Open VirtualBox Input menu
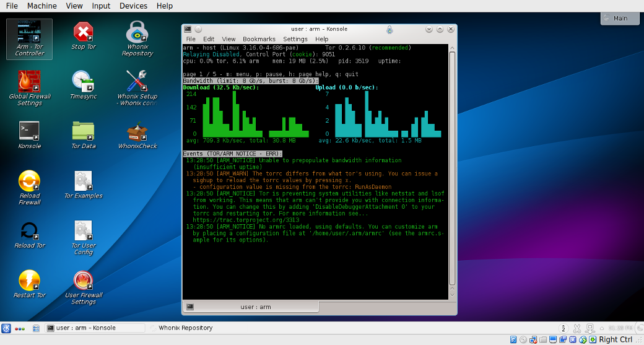The width and height of the screenshot is (644, 345). click(101, 6)
